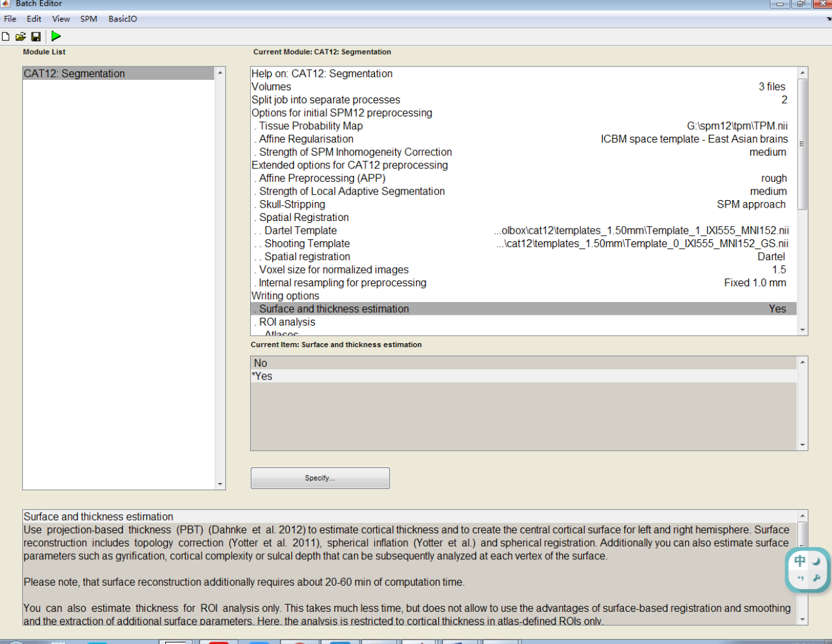Viewport: 832px width, 644px height.
Task: Click the Current Item list scroll-up arrow
Action: [802, 362]
